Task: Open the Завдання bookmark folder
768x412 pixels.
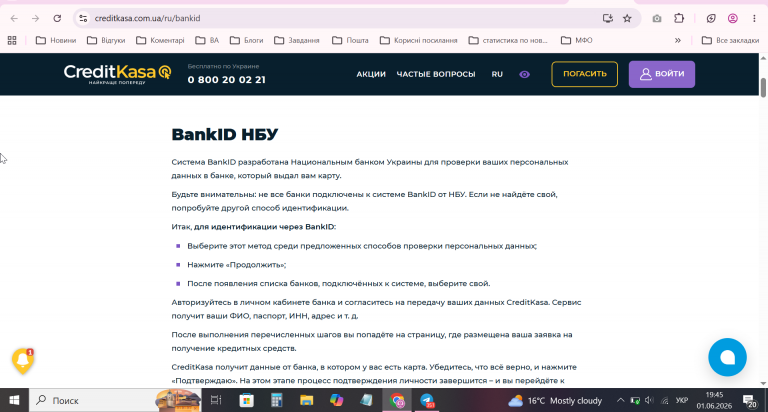Action: 297,40
